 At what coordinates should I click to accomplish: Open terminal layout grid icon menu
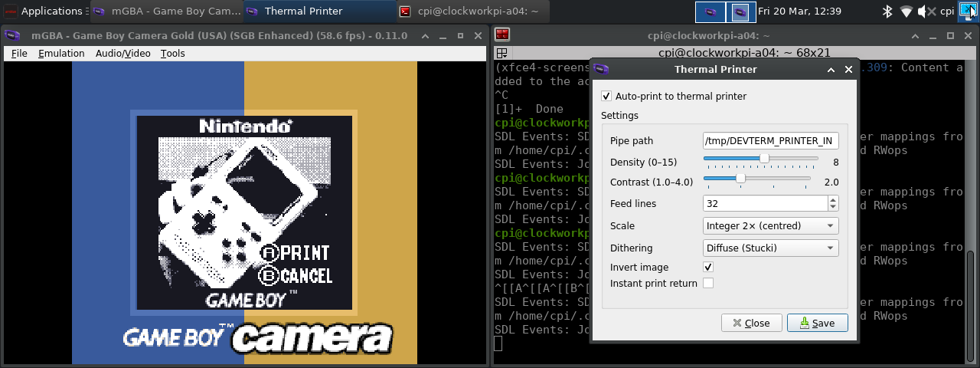501,53
